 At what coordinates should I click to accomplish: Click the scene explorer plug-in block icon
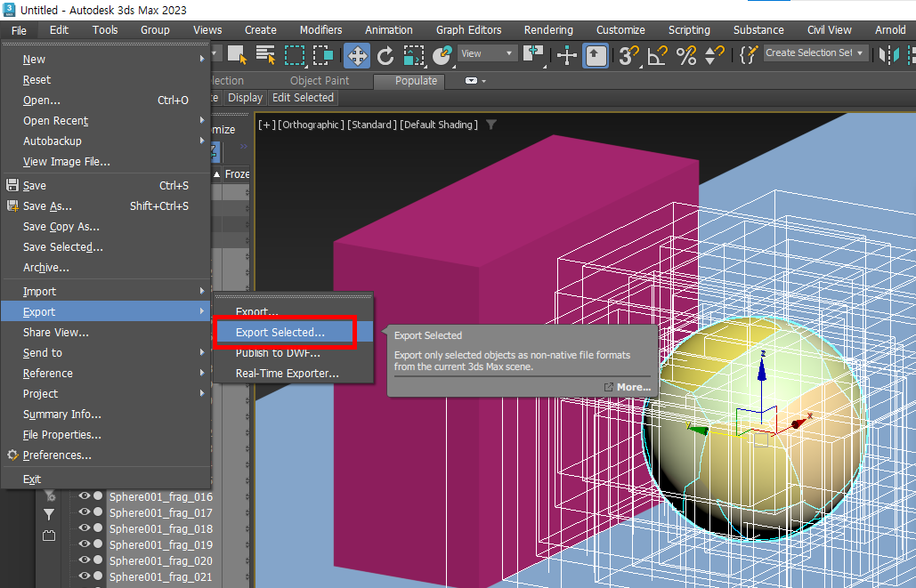49,535
